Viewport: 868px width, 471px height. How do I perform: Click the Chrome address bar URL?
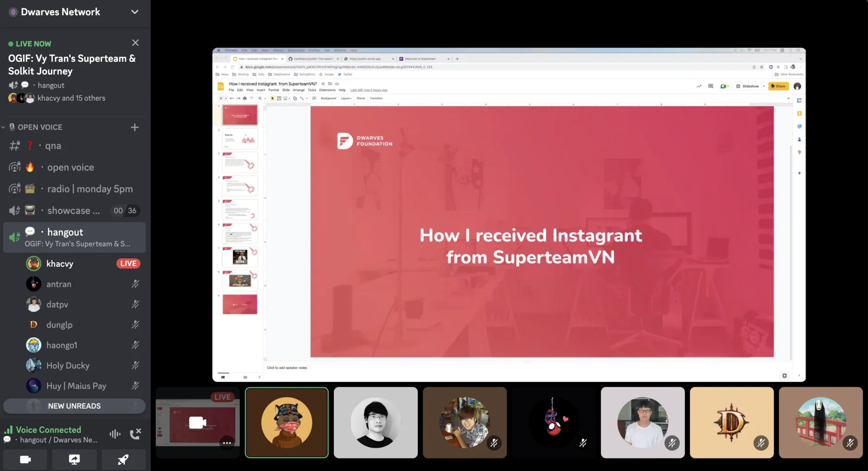(x=338, y=67)
